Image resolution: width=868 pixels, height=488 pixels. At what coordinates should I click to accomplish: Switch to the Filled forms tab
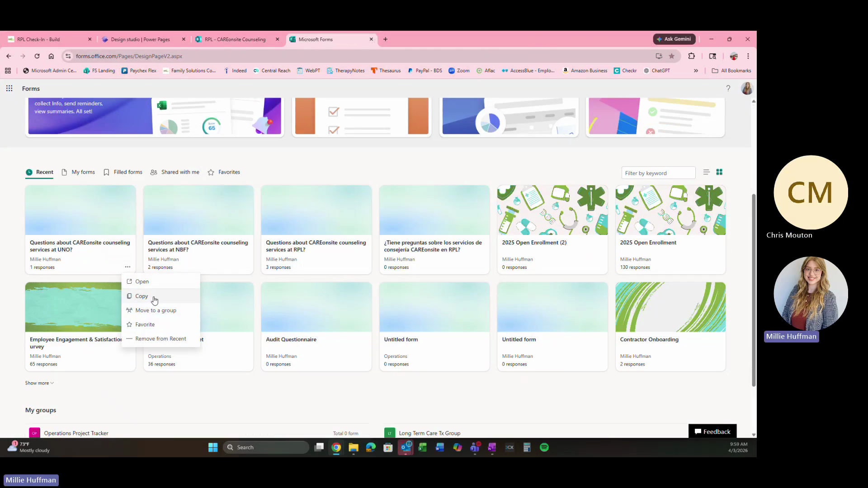(x=123, y=172)
